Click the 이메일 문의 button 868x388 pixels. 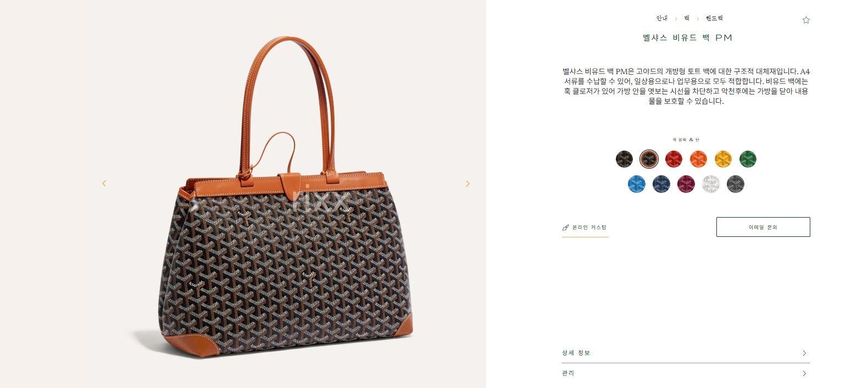tap(763, 227)
